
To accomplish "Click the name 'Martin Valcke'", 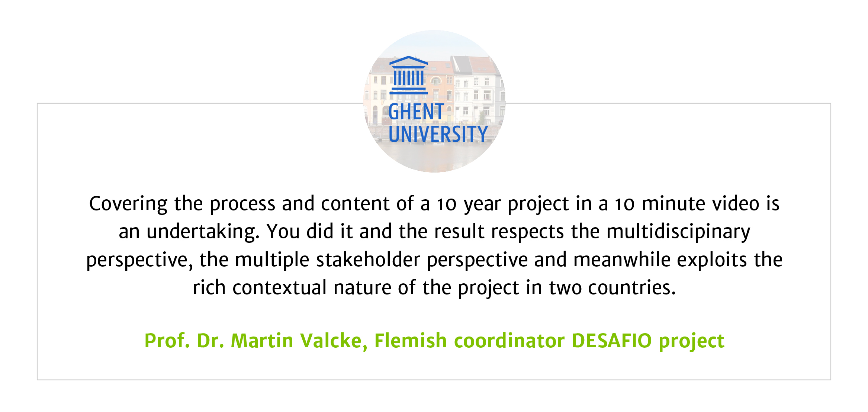I will 296,341.
